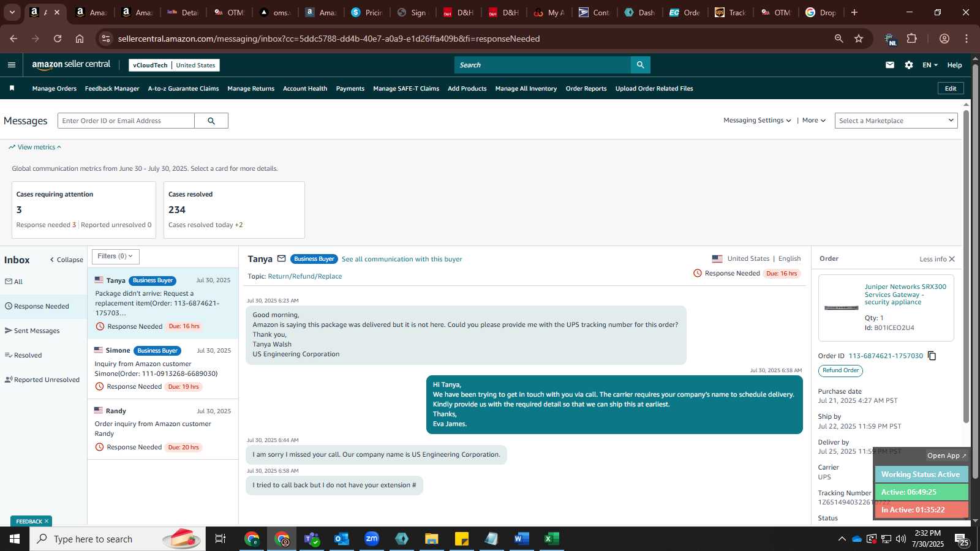The image size is (980, 551).
Task: Open settings gear in Seller Central header
Action: coord(909,65)
